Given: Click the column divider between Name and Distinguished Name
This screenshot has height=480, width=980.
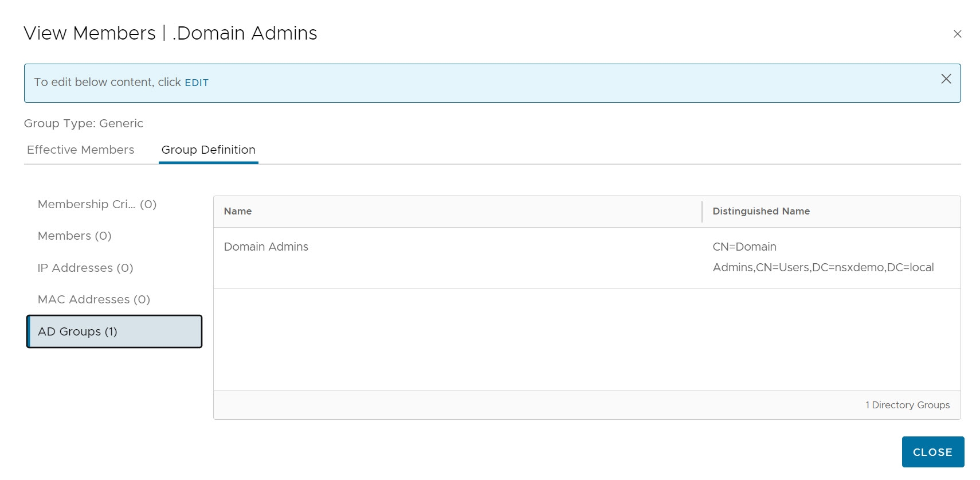Looking at the screenshot, I should [701, 211].
